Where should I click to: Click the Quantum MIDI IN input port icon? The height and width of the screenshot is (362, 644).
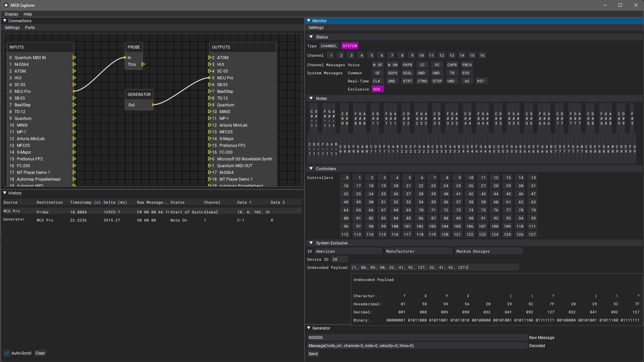pyautogui.click(x=74, y=57)
